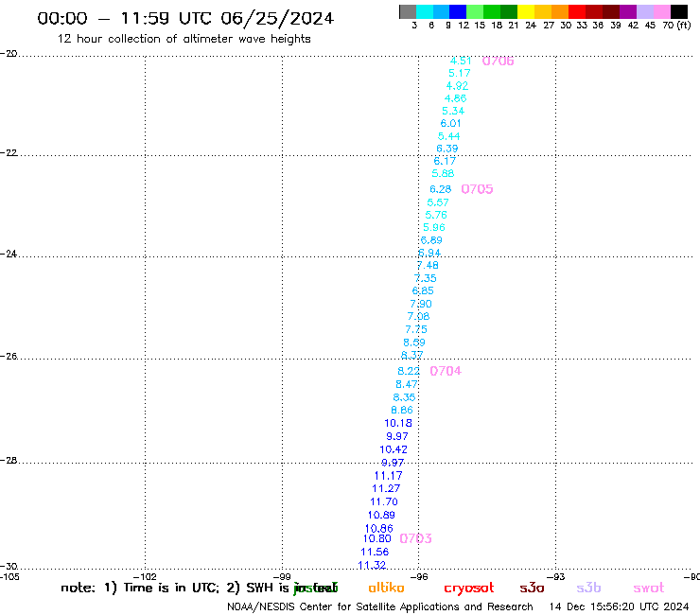Image resolution: width=700 pixels, height=615 pixels.
Task: Click the wave height value 11.70
Action: [x=384, y=502]
